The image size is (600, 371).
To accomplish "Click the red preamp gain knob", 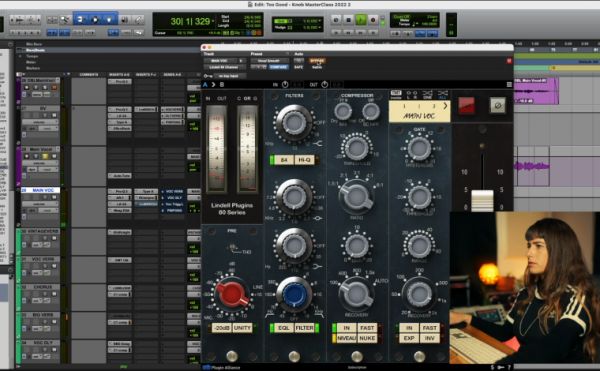I will coord(231,294).
